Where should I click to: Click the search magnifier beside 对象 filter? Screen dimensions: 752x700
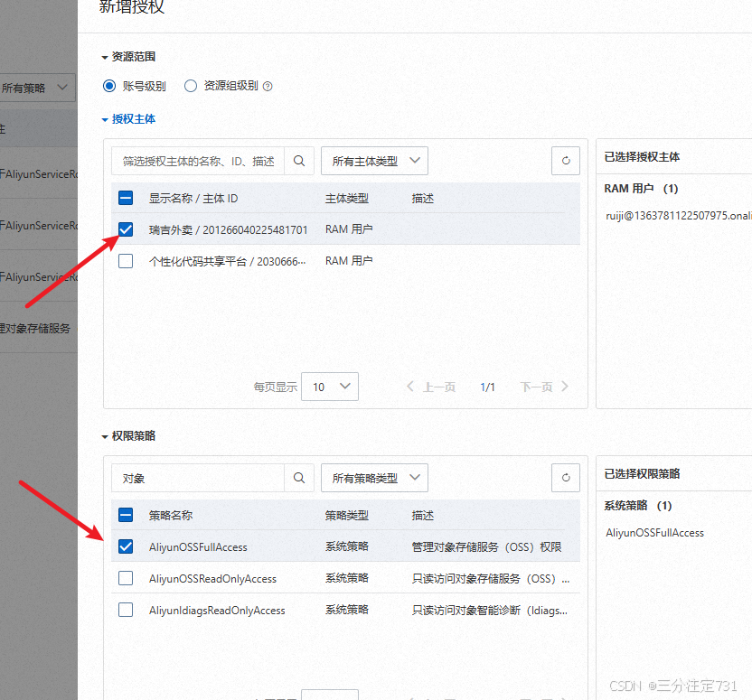coord(299,477)
